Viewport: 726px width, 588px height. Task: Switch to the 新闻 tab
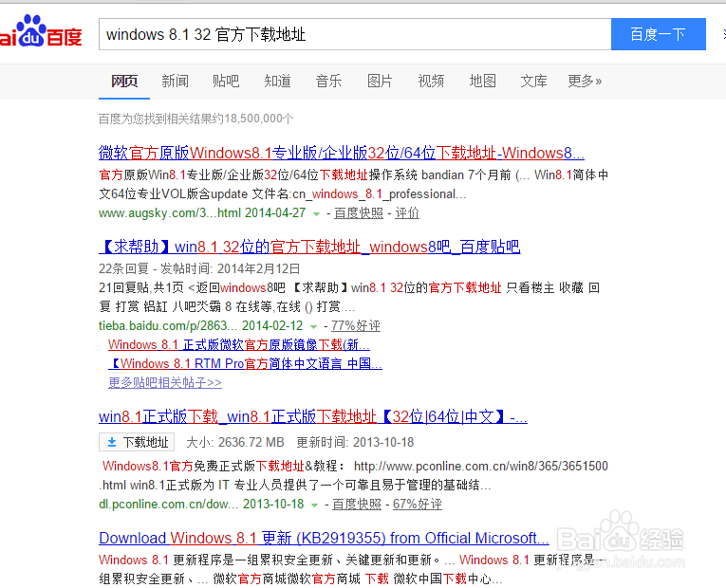click(x=175, y=81)
